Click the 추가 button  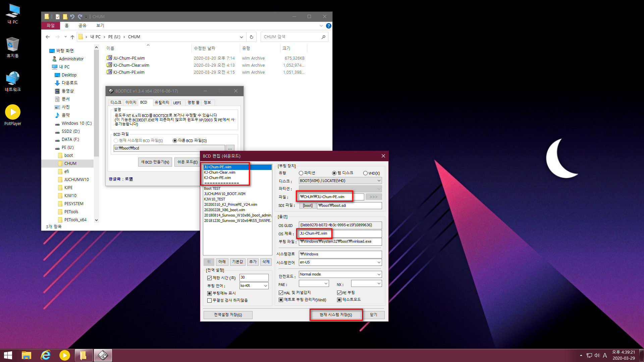[x=253, y=262]
